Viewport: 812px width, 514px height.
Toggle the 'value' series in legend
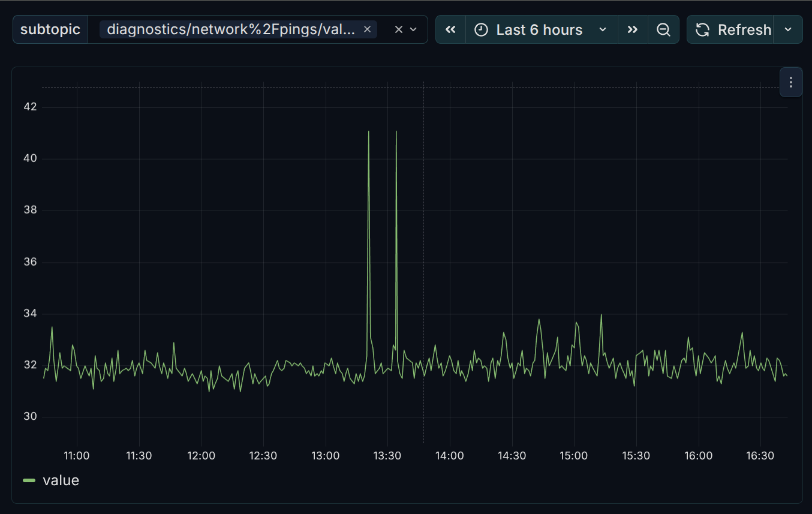pos(61,480)
